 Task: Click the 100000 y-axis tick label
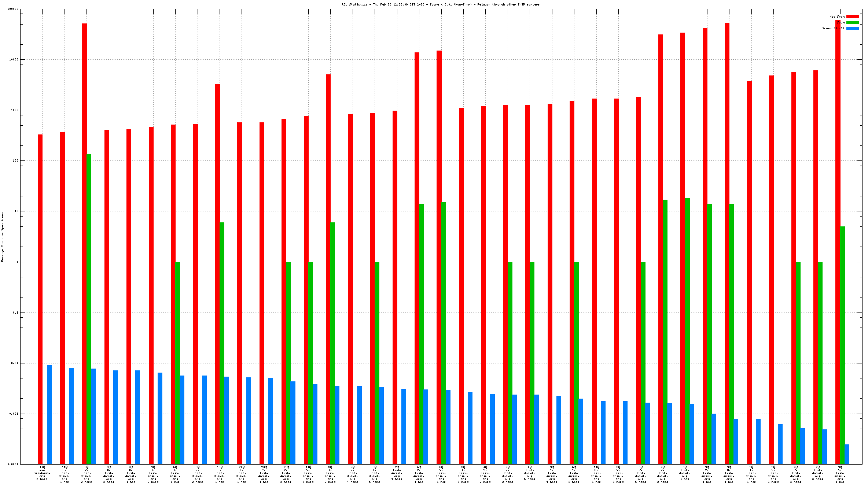click(13, 9)
